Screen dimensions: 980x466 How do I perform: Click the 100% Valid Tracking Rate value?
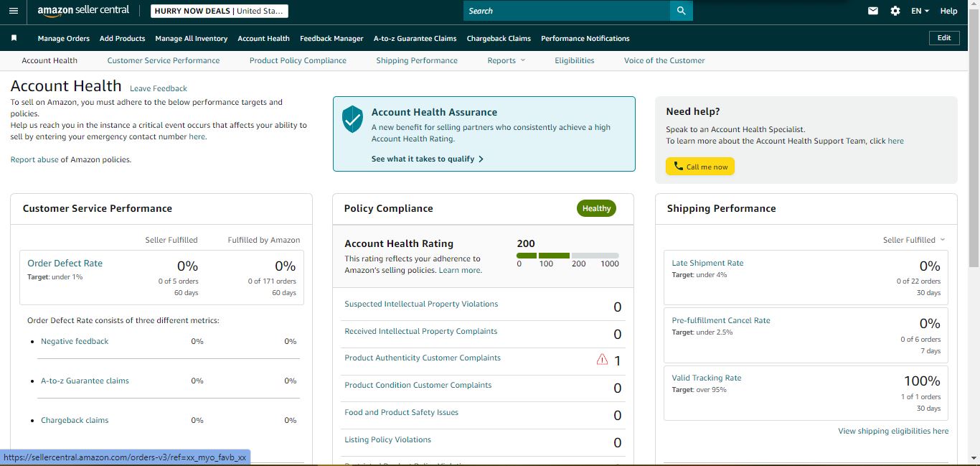(x=922, y=381)
